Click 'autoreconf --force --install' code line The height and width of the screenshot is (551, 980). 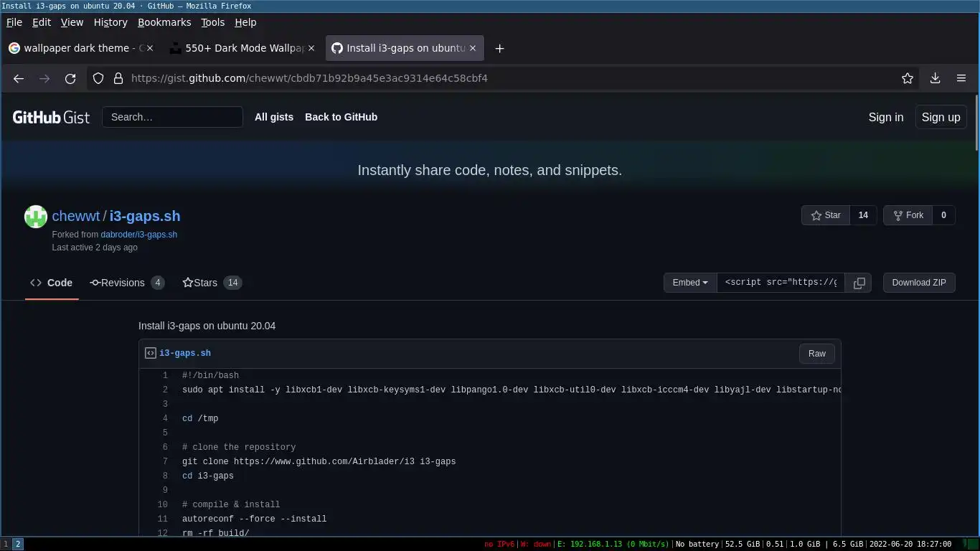coord(254,519)
